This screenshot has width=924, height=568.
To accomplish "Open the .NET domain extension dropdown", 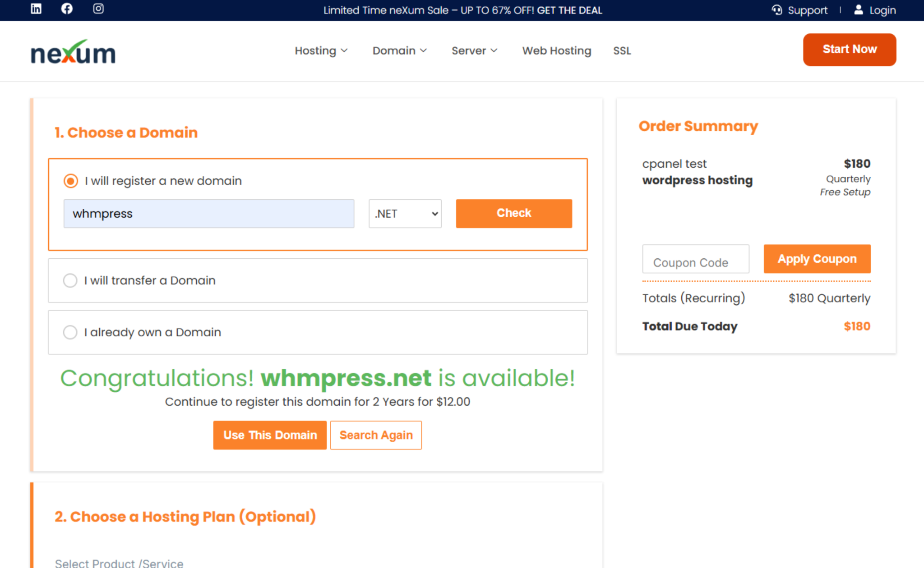I will 405,213.
